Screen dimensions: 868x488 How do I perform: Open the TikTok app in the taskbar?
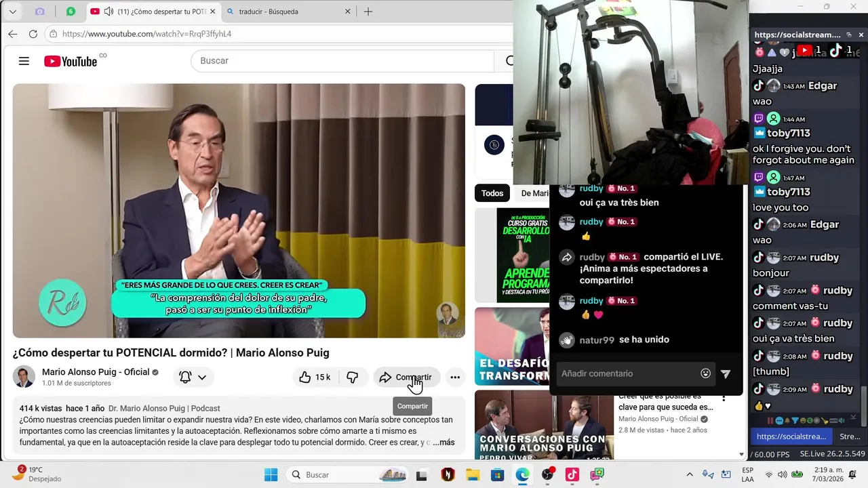point(572,474)
